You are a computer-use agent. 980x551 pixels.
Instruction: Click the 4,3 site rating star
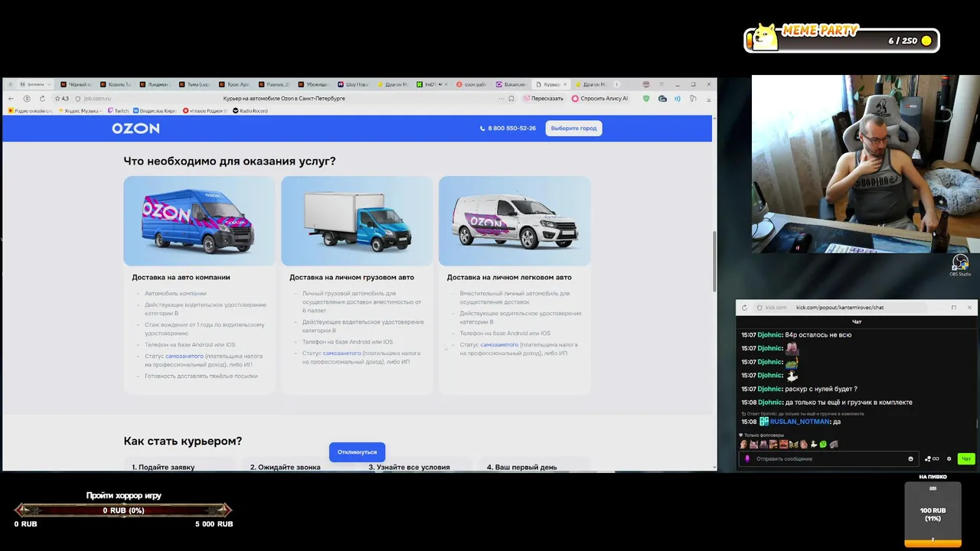click(61, 99)
